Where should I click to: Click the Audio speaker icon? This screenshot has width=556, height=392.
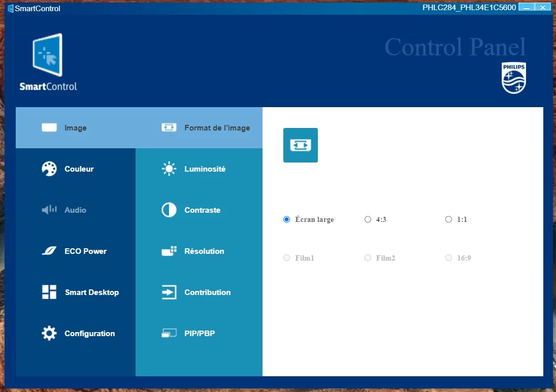(49, 210)
